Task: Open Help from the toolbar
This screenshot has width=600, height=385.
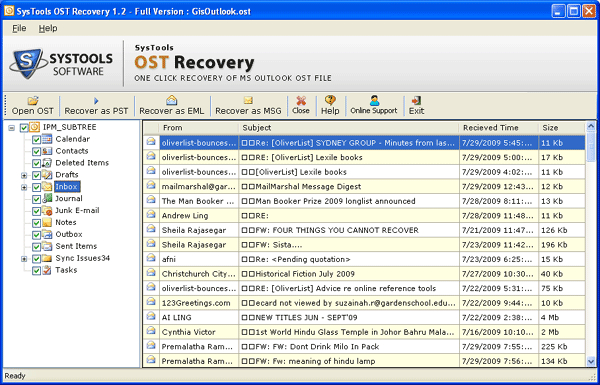Action: point(330,100)
